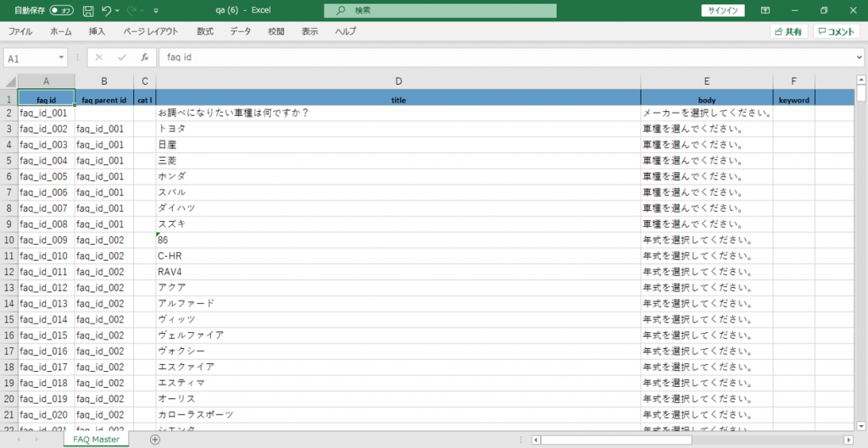Click the 共有 share button
This screenshot has width=868, height=448.
point(789,31)
